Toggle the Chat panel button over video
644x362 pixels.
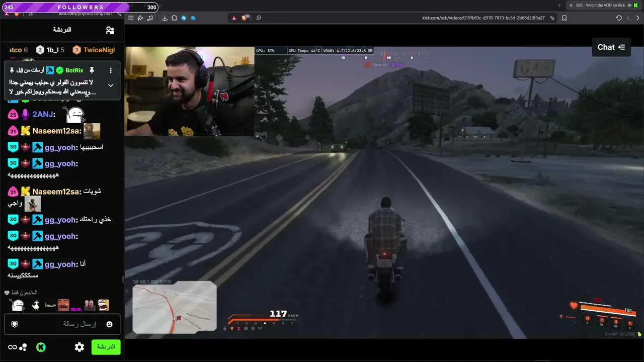coord(611,47)
